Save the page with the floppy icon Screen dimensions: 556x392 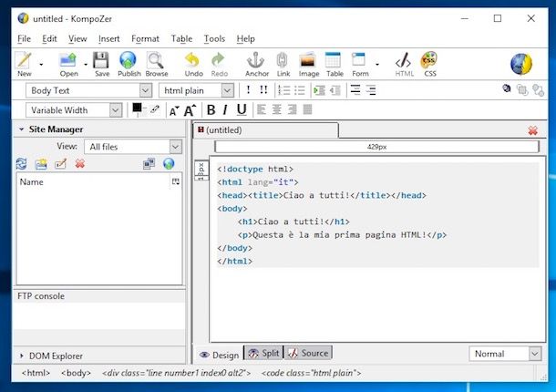coord(101,64)
